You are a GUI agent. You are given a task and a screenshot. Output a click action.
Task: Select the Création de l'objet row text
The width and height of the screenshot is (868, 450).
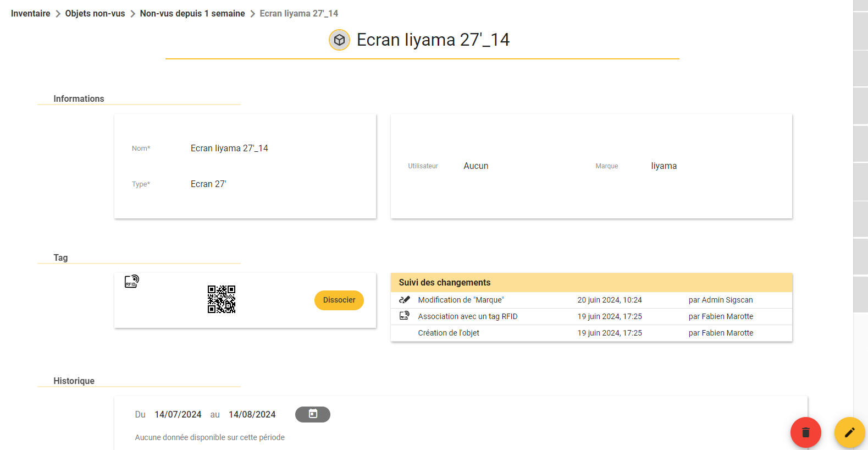[x=449, y=333]
